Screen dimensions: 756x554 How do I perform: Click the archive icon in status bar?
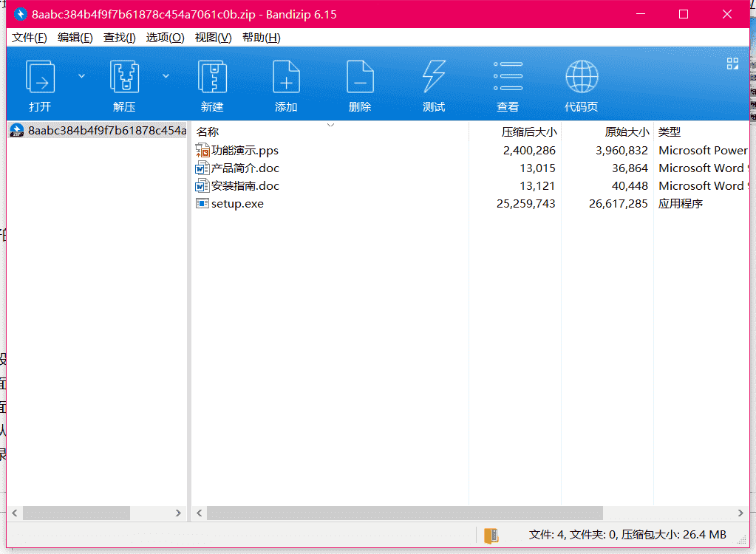(491, 536)
